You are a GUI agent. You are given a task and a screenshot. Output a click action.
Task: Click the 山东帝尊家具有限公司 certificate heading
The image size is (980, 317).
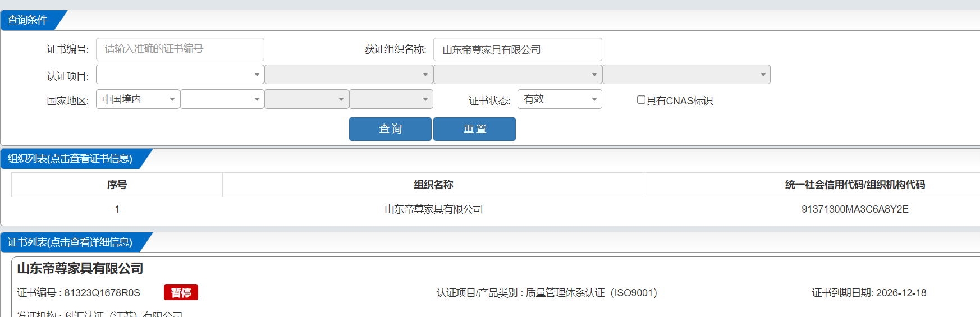80,269
